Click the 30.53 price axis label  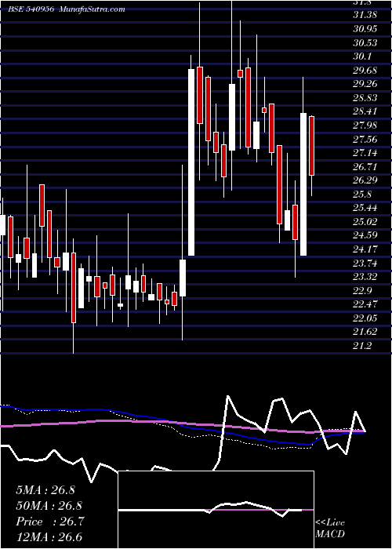[x=365, y=42]
